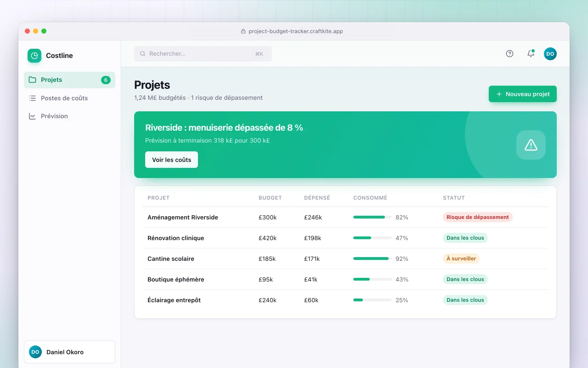Viewport: 588px width, 368px height.
Task: Click the Risque de dépassement status badge
Action: [478, 217]
